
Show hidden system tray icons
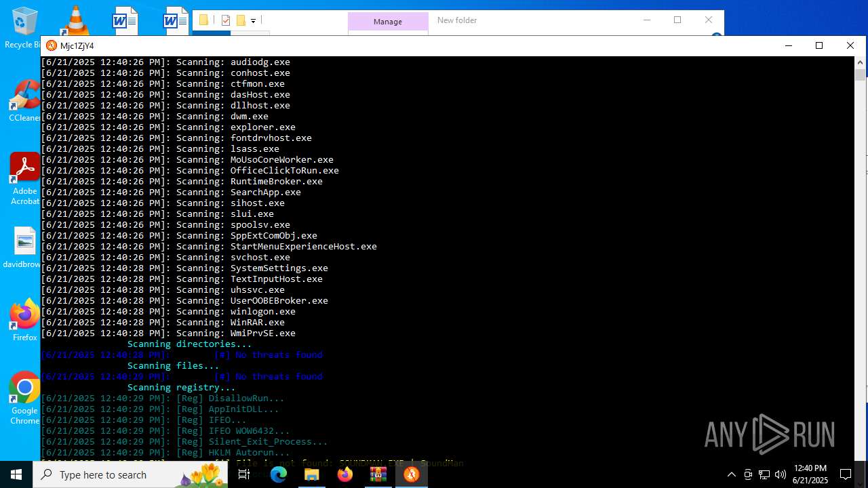tap(731, 474)
